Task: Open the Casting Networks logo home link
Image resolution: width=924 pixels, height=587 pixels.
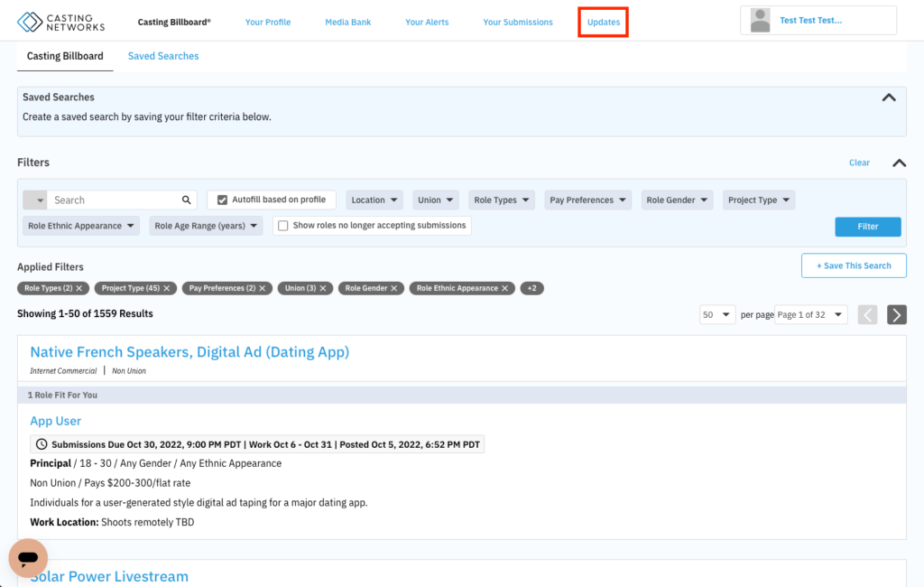Action: 60,22
